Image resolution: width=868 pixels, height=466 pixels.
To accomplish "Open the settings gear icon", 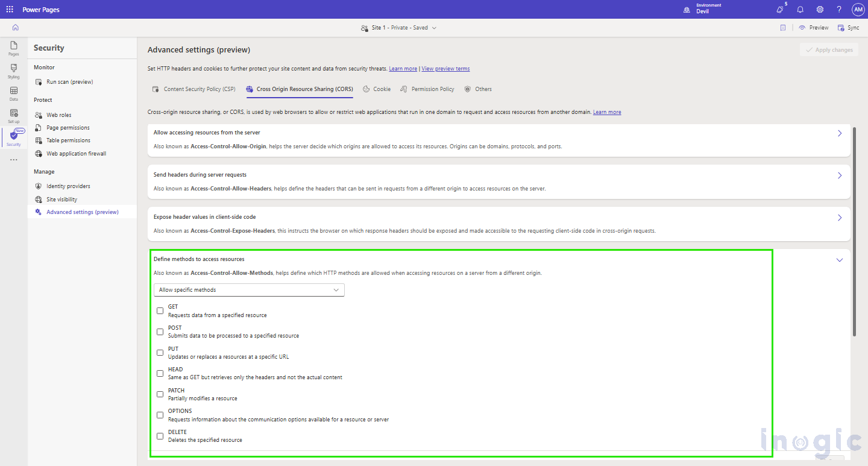I will coord(820,10).
